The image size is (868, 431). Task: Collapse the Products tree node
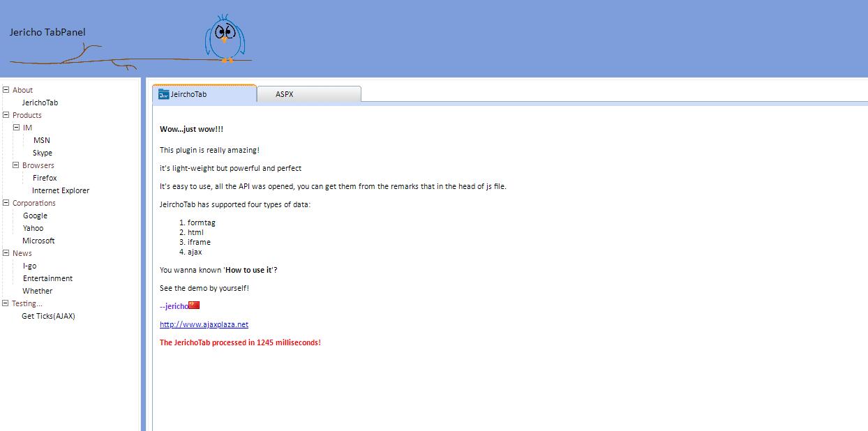(6, 114)
